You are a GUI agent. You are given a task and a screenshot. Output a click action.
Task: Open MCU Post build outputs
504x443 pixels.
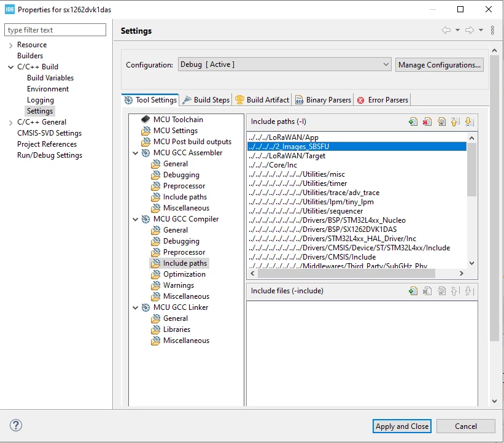(x=186, y=142)
